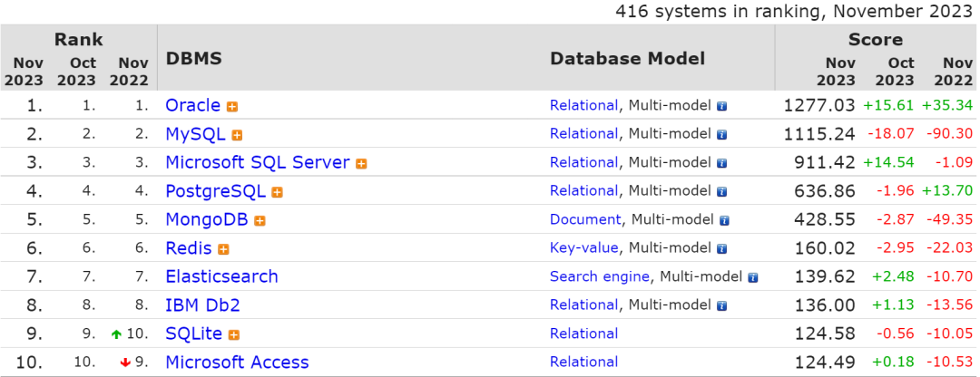
Task: Click the info icon in Oracle's row
Action: [721, 106]
